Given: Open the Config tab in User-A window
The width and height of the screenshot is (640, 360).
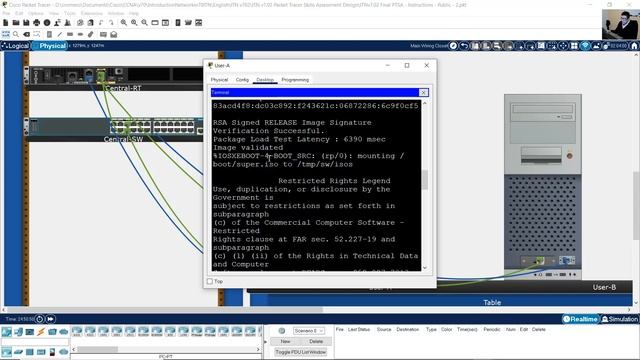Looking at the screenshot, I should tap(242, 80).
